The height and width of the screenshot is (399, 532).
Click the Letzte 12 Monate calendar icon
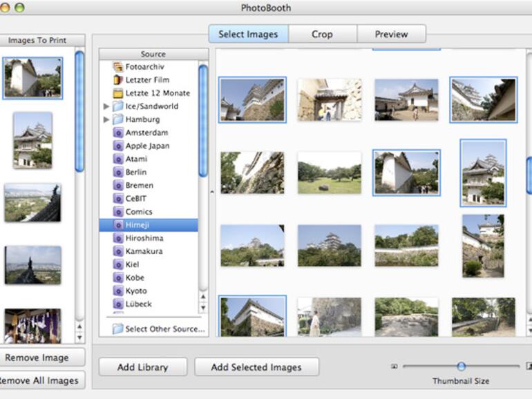point(117,93)
